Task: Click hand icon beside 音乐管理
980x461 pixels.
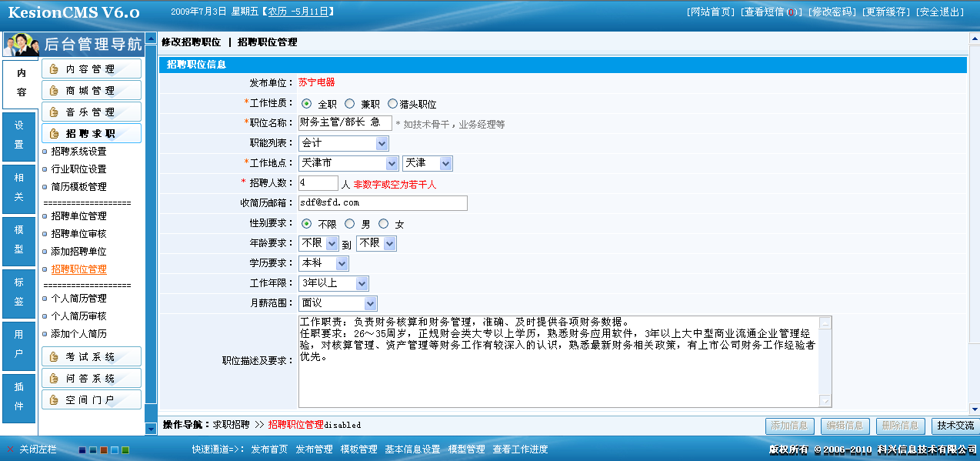Action: click(x=54, y=112)
